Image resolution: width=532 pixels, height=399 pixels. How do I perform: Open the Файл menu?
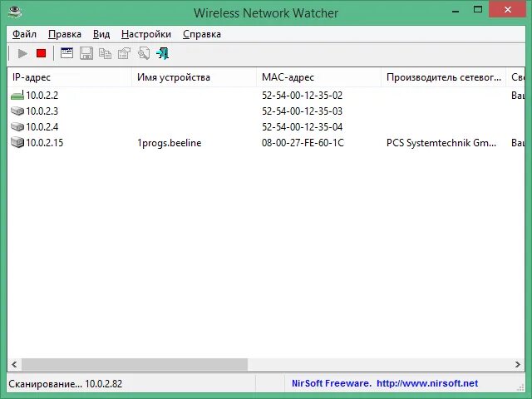pos(24,34)
